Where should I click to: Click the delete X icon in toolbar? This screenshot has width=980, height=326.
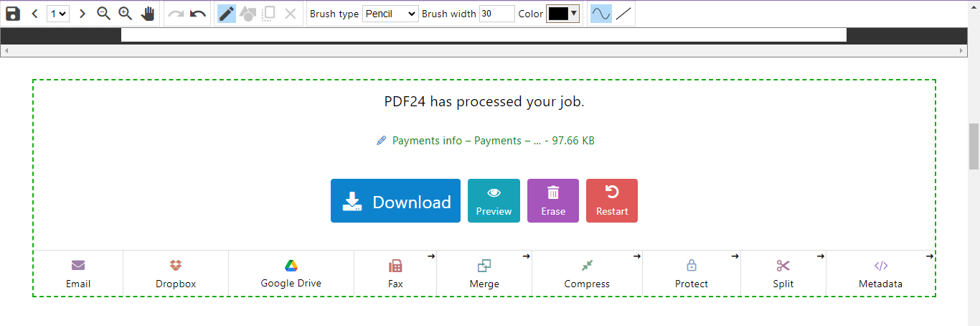pos(290,14)
